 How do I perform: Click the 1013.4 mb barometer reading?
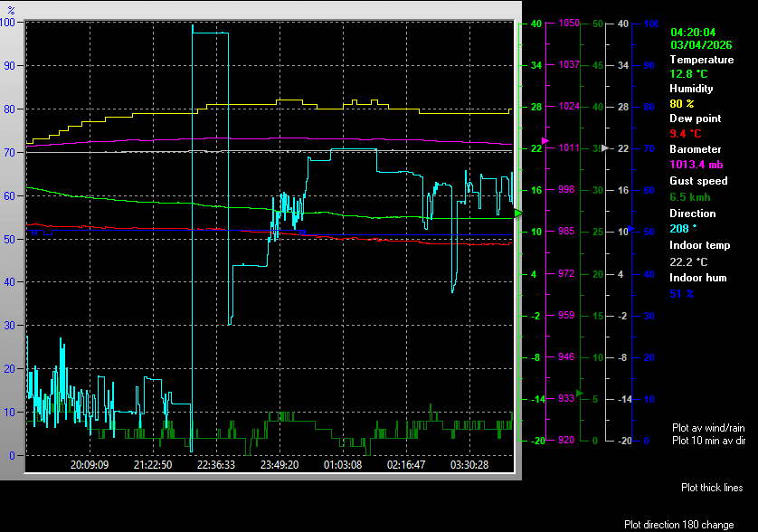(x=696, y=165)
